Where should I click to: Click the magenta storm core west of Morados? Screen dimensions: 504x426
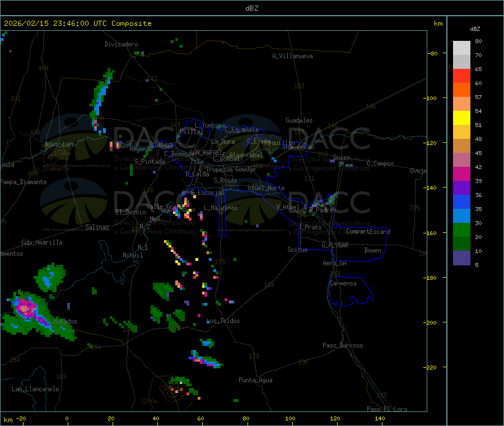(x=26, y=307)
